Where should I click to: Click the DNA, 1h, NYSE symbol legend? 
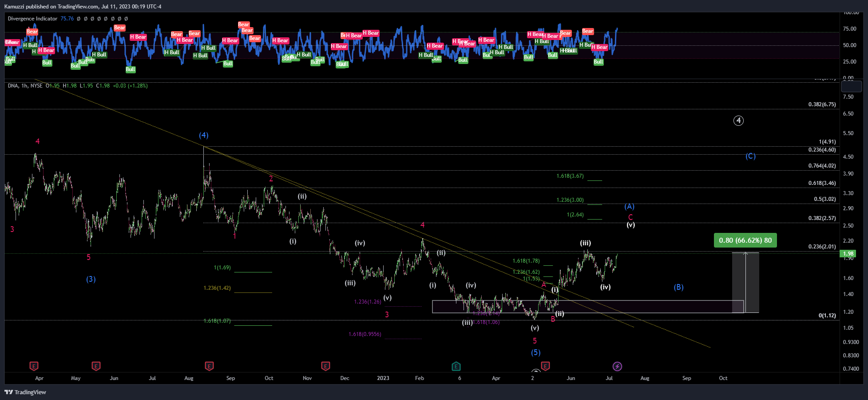tap(25, 86)
